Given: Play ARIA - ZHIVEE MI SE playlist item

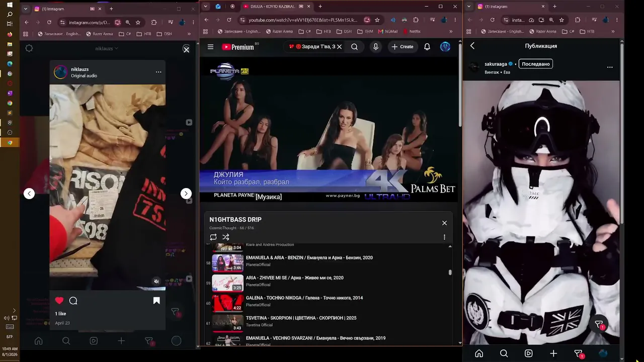Looking at the screenshot, I should pyautogui.click(x=295, y=278).
